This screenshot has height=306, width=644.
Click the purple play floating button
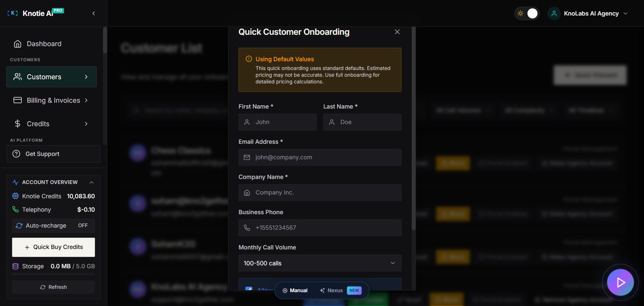(x=620, y=283)
